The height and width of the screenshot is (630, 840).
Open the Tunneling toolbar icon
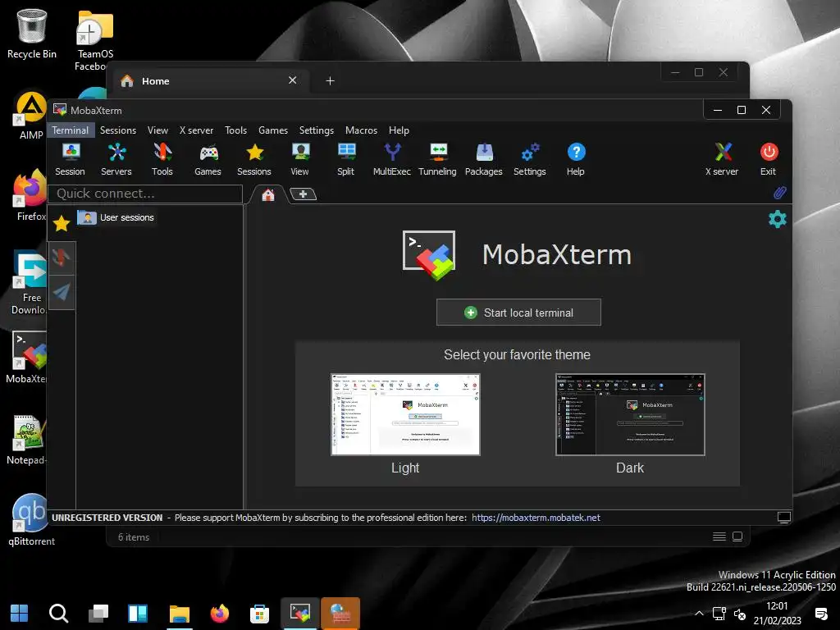click(x=438, y=160)
